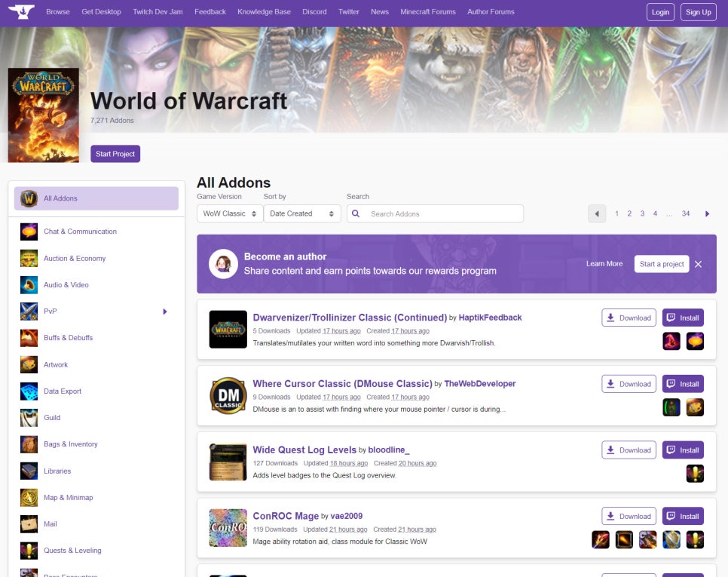
Task: Open author bloodline_ profile link
Action: tap(389, 450)
